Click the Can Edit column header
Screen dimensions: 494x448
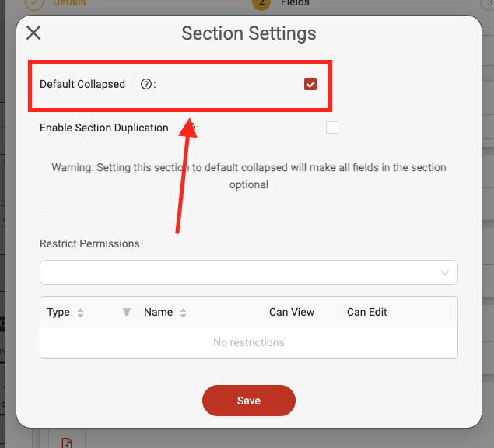point(366,312)
